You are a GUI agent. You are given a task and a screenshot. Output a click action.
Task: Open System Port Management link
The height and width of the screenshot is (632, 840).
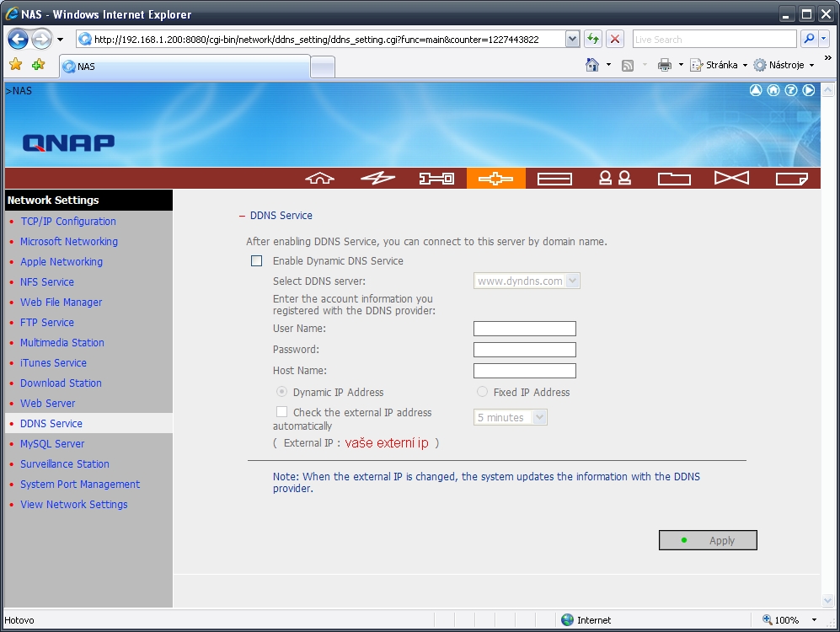(x=80, y=485)
